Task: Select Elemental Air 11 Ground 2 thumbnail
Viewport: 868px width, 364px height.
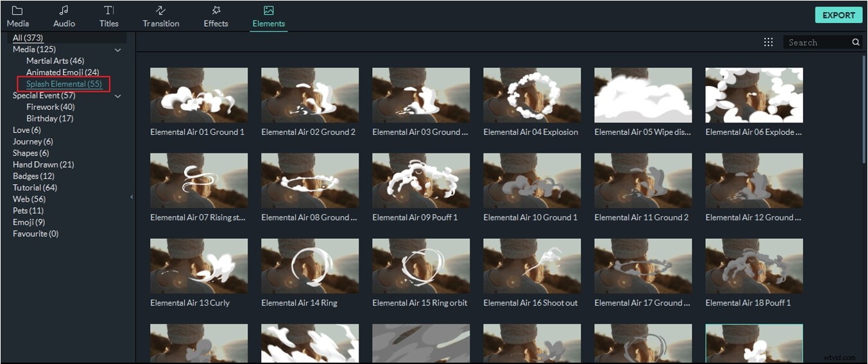Action: [643, 180]
